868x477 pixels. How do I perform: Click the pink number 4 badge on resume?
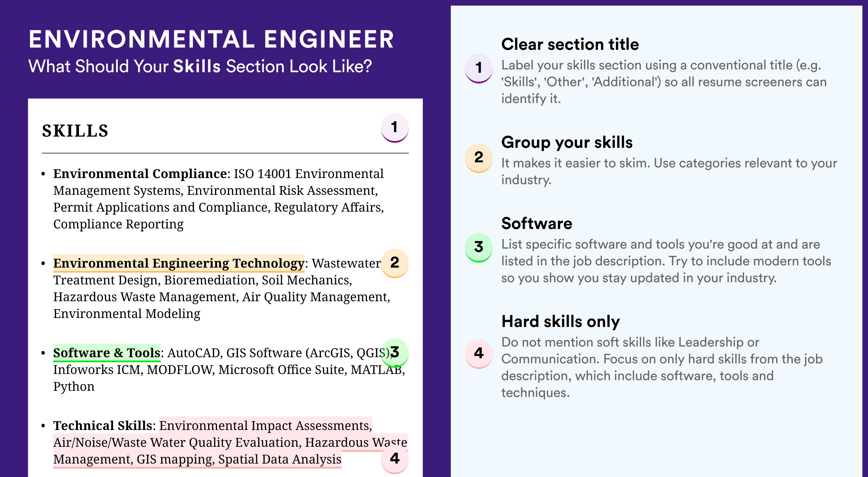click(395, 459)
